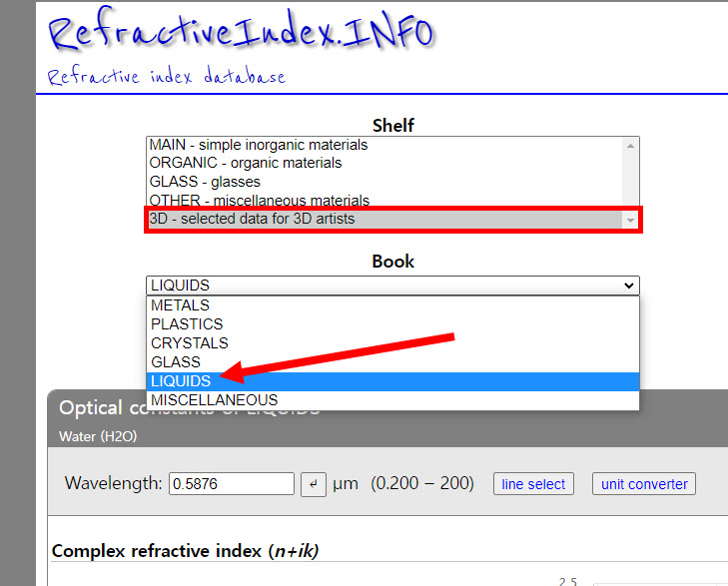
Task: Select GLASS - glasses shelf option
Action: point(384,182)
